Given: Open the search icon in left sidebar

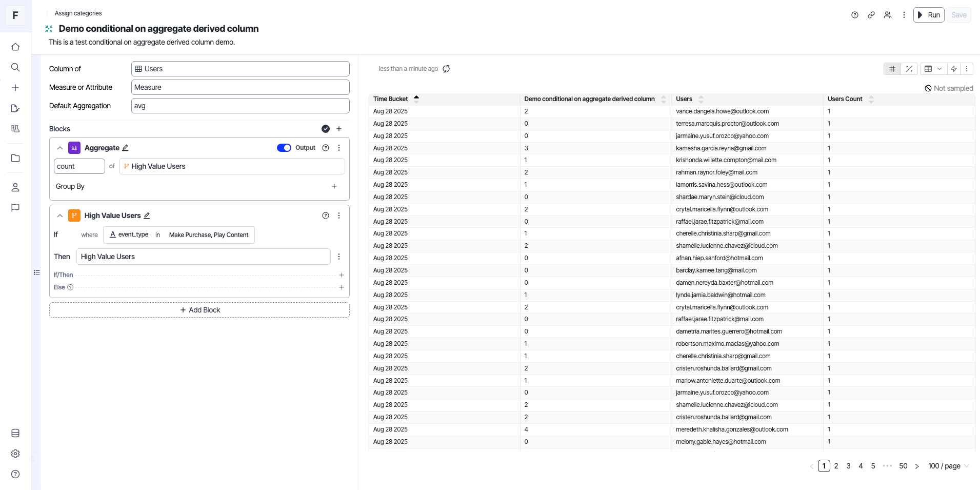Looking at the screenshot, I should [x=15, y=67].
